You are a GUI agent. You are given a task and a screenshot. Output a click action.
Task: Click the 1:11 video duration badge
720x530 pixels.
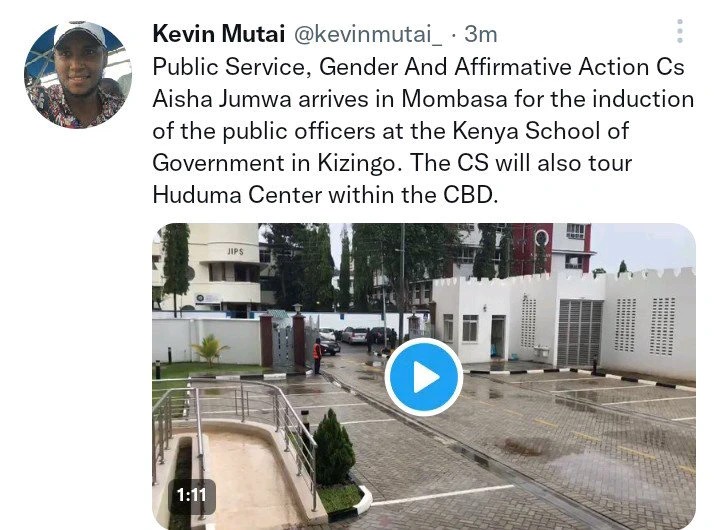(x=191, y=495)
